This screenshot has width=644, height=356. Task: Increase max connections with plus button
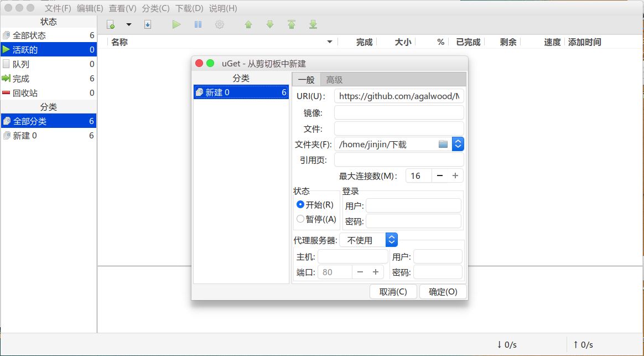tap(455, 176)
